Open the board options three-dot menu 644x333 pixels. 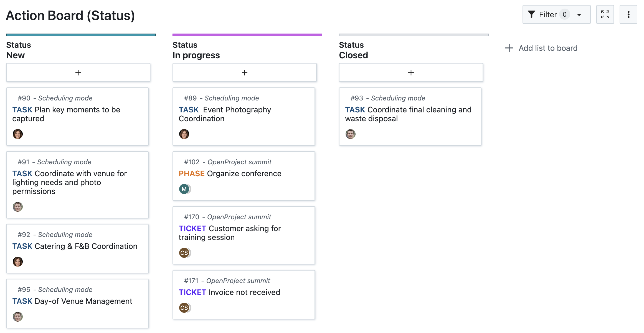click(628, 14)
